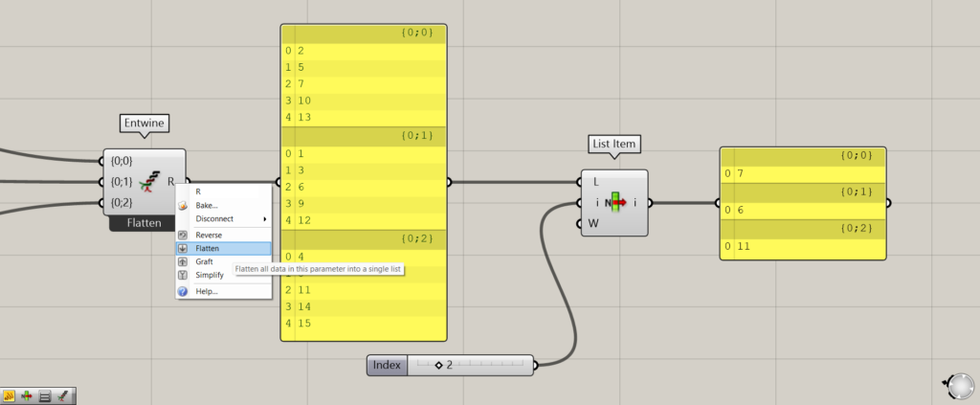Click the canvas navigation compass icon
Viewport: 980px width, 405px height.
[x=959, y=386]
